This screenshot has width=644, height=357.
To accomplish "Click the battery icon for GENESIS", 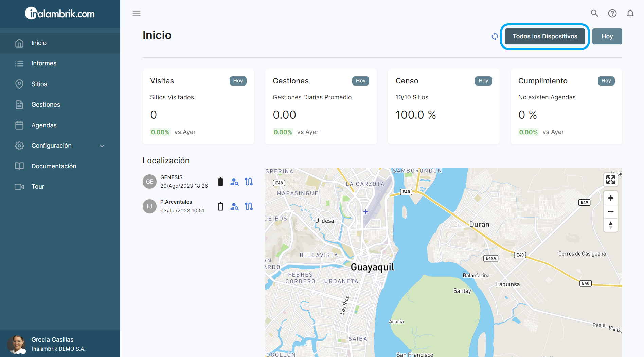I will (x=220, y=182).
